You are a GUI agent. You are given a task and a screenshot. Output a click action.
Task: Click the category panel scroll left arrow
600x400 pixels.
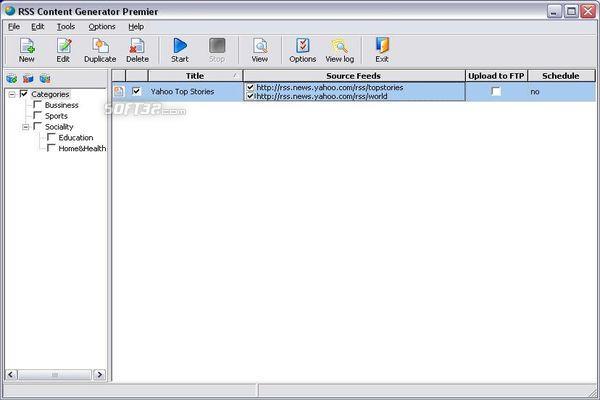click(x=11, y=374)
